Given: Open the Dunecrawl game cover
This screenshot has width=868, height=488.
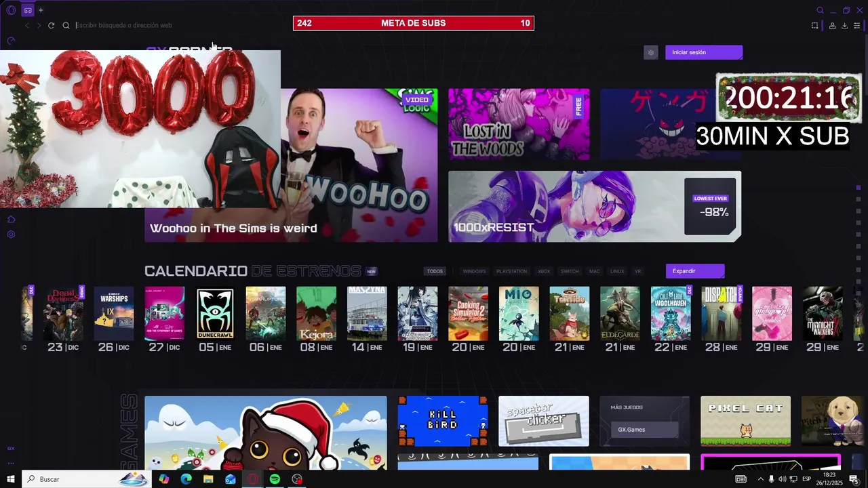Looking at the screenshot, I should coord(215,313).
